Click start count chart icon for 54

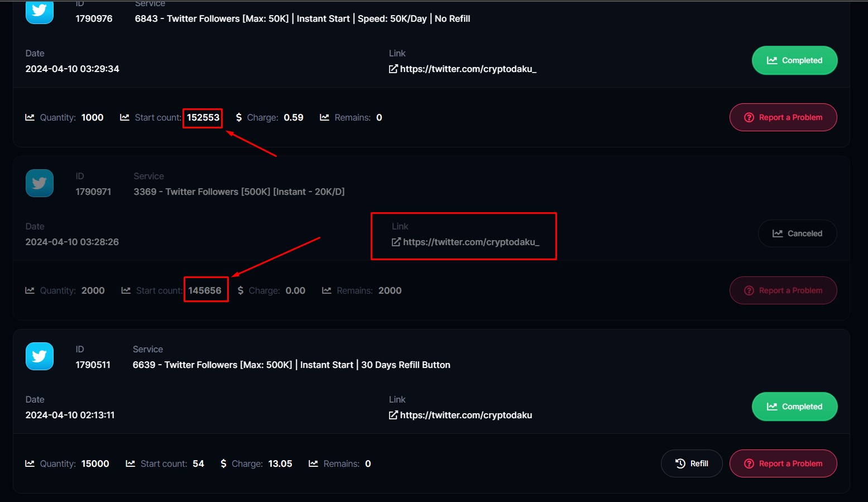tap(131, 463)
